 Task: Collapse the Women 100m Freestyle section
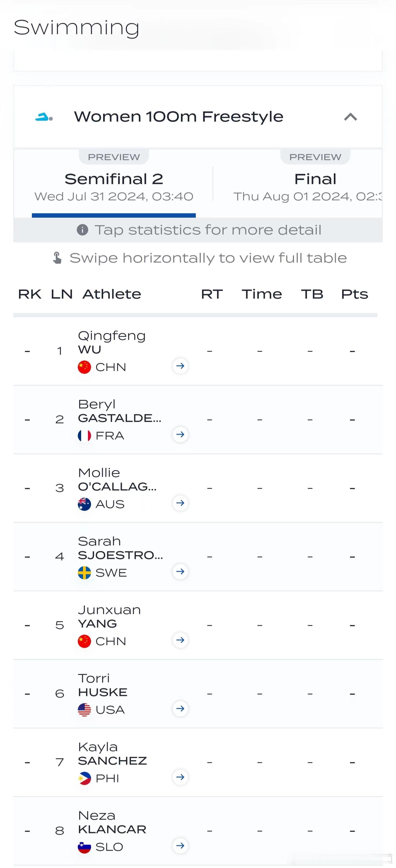point(351,117)
